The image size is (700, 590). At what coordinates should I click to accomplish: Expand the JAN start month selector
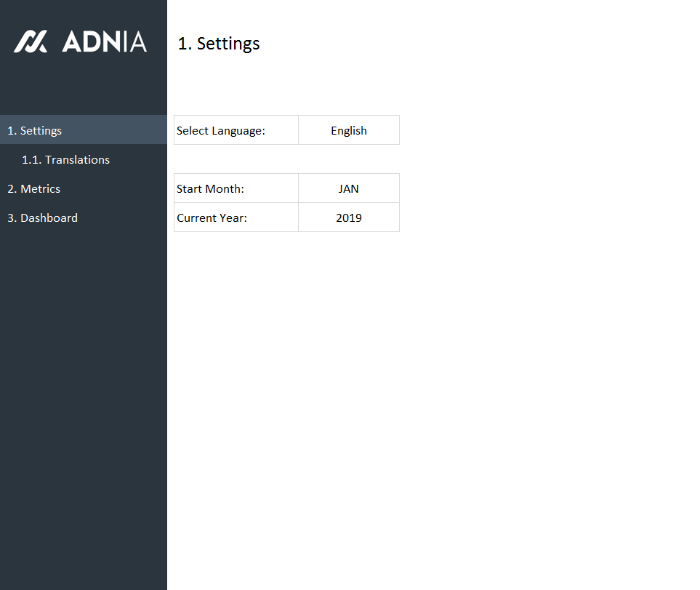(349, 189)
